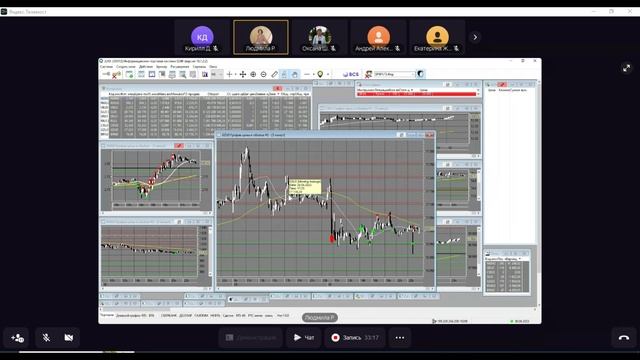
Task: Click the Людмила Р. name label under the shared screen
Action: tap(320, 318)
